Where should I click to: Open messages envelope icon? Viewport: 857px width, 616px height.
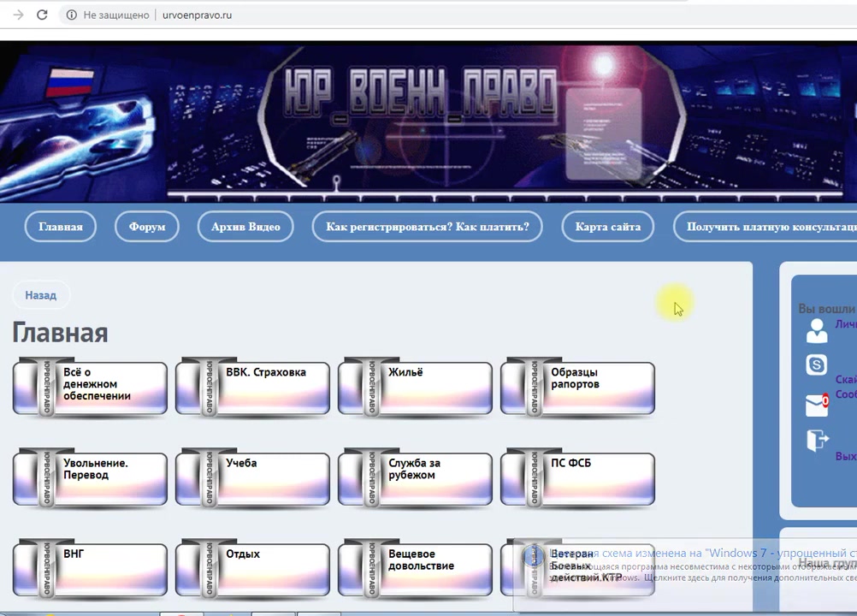click(x=817, y=405)
